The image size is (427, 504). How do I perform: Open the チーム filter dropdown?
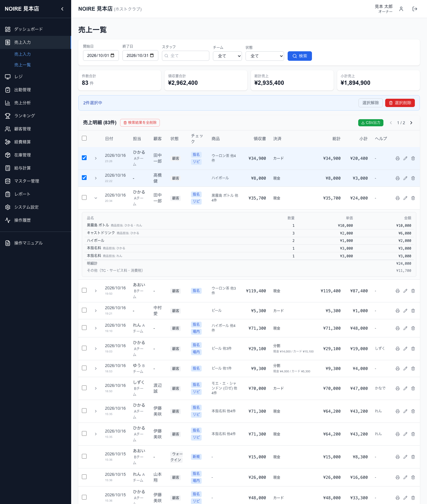(x=227, y=56)
